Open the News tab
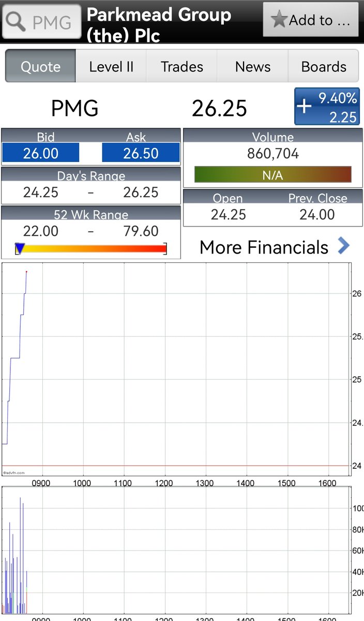This screenshot has height=621, width=364. click(x=253, y=66)
